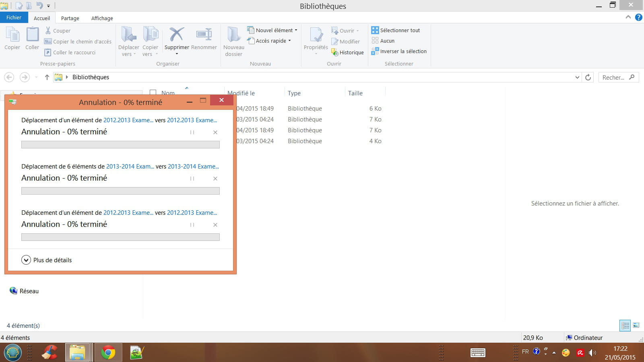Open the customize quick access toolbar arrow
644x362 pixels.
tap(49, 6)
